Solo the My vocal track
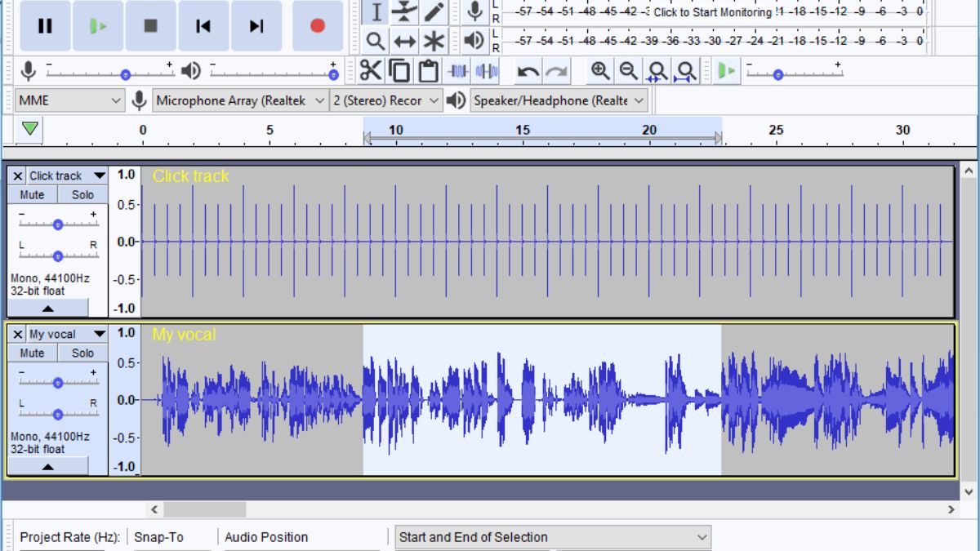 [82, 353]
